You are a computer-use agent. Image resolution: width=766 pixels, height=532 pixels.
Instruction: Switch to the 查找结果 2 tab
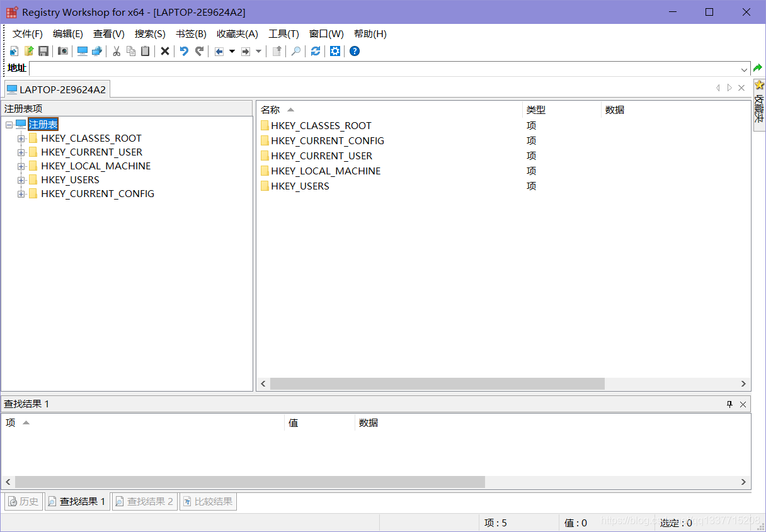pos(144,502)
